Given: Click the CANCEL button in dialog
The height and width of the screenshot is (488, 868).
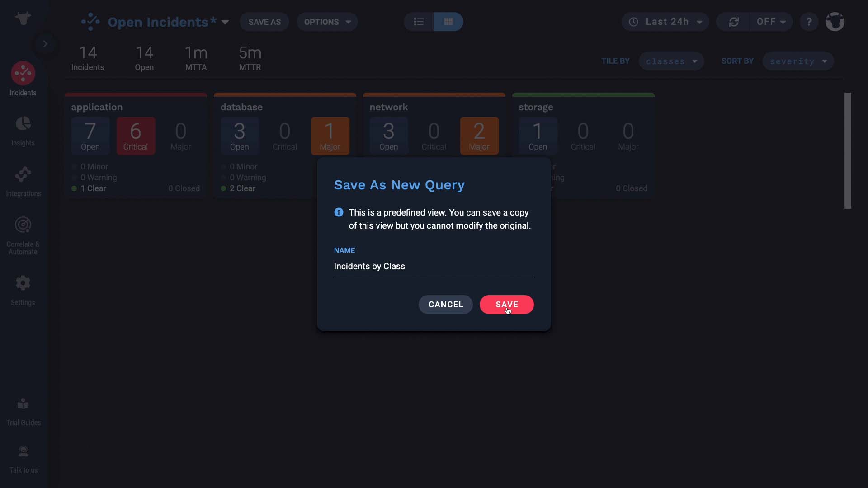Looking at the screenshot, I should [x=445, y=305].
